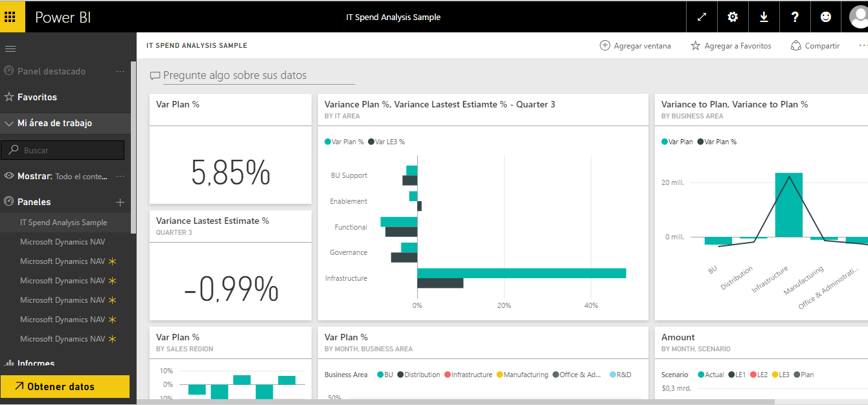Open the dashboard more options ellipsis
The image size is (868, 405).
[x=864, y=45]
